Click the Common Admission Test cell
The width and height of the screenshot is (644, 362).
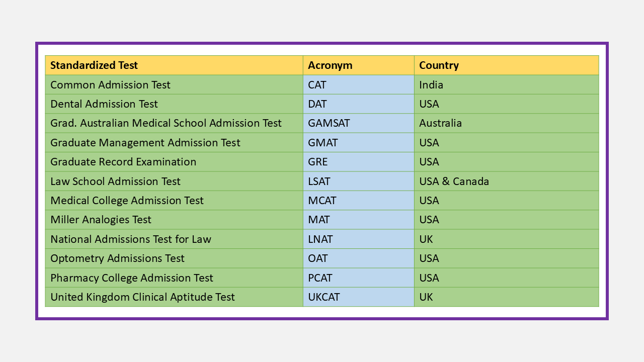[x=174, y=84]
